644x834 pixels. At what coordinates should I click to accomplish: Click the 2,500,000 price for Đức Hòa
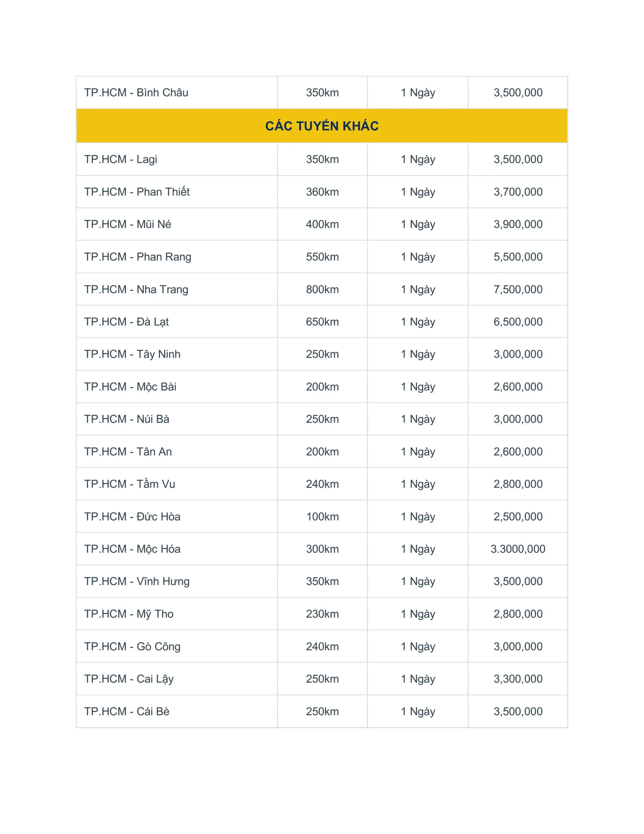pos(518,516)
